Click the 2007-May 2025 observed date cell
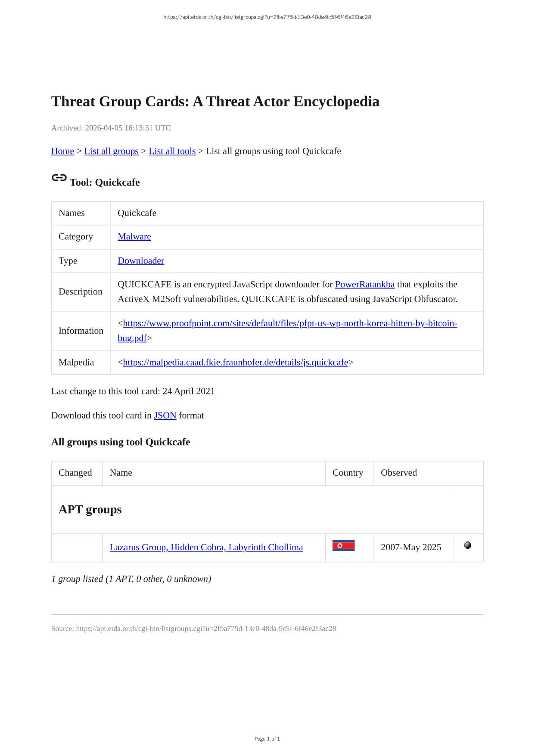This screenshot has height=756, width=535. [411, 547]
